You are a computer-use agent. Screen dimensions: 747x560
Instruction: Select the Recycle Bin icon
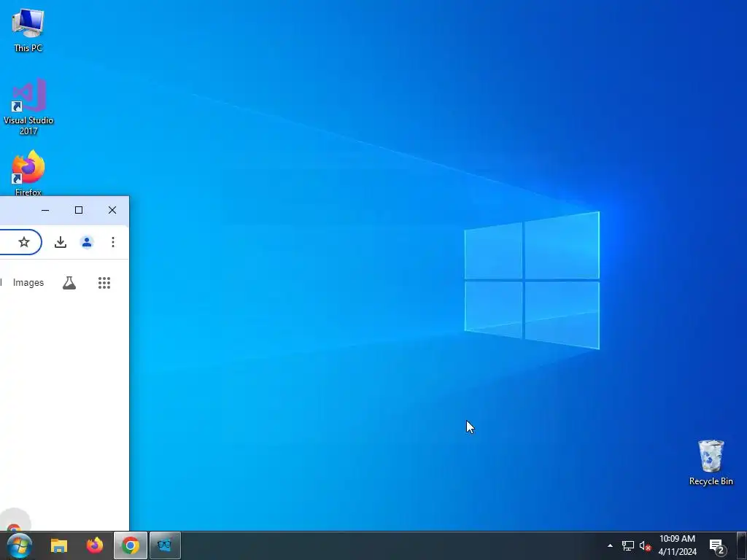pyautogui.click(x=711, y=462)
